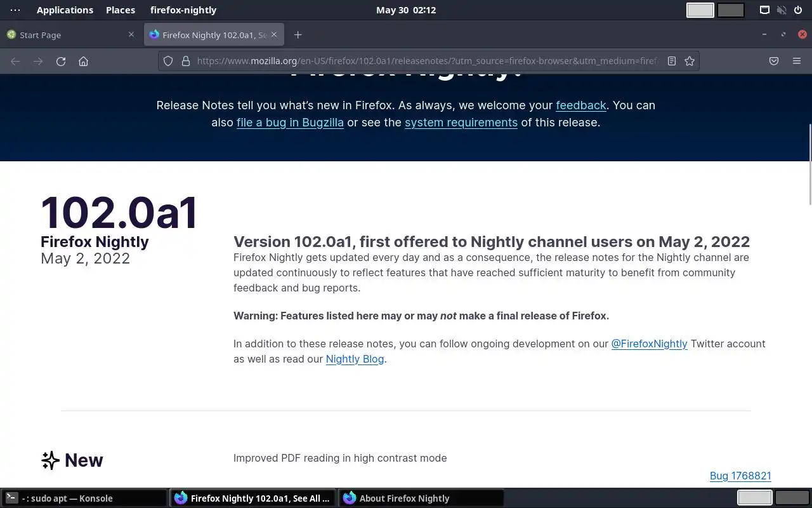
Task: Click first workspace in bottom panel
Action: (755, 498)
